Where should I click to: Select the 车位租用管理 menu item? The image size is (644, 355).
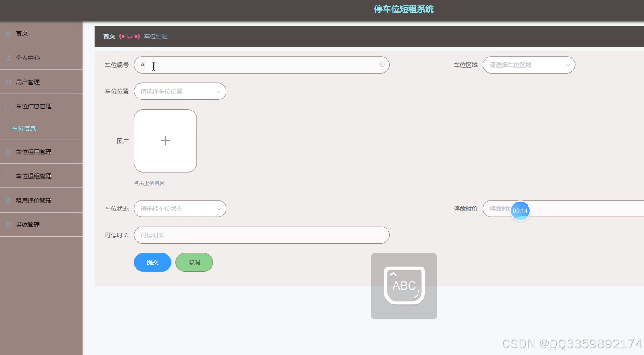click(41, 152)
